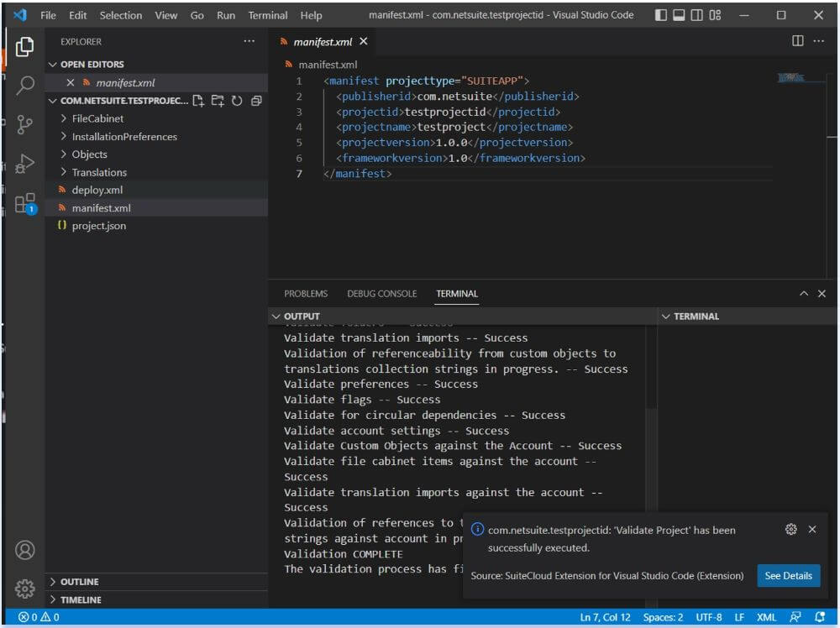Maximize the panel with the up chevron
840x628 pixels.
804,293
